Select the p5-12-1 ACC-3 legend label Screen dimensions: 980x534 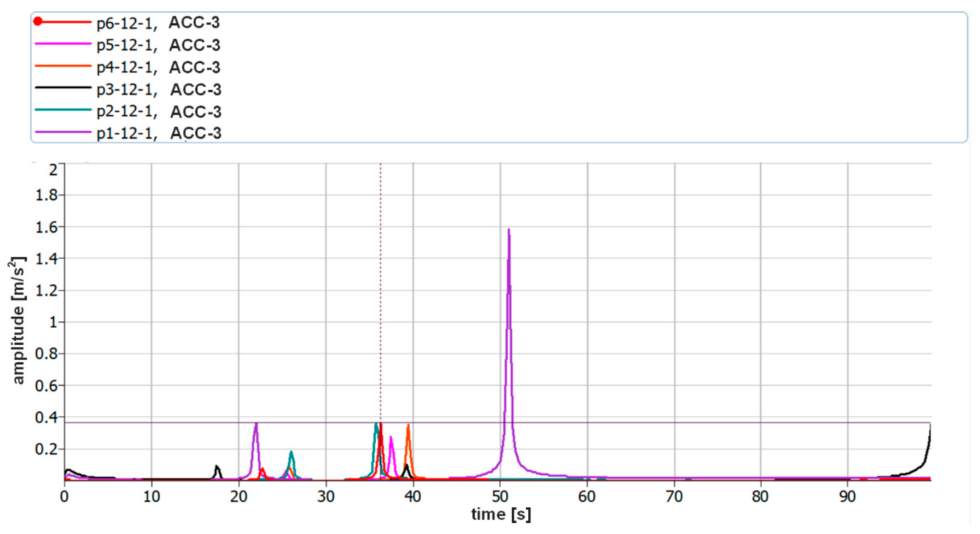(x=158, y=45)
